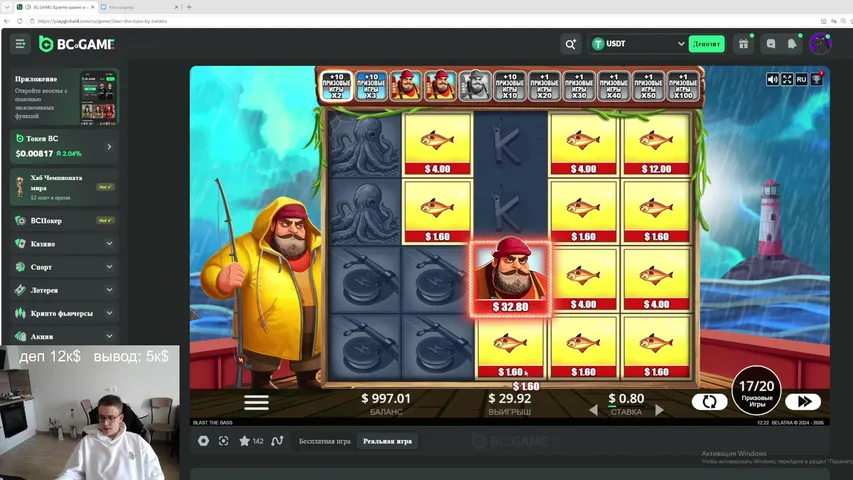Viewport: 853px width, 480px height.
Task: Click the browser address bar URL
Action: 102,21
